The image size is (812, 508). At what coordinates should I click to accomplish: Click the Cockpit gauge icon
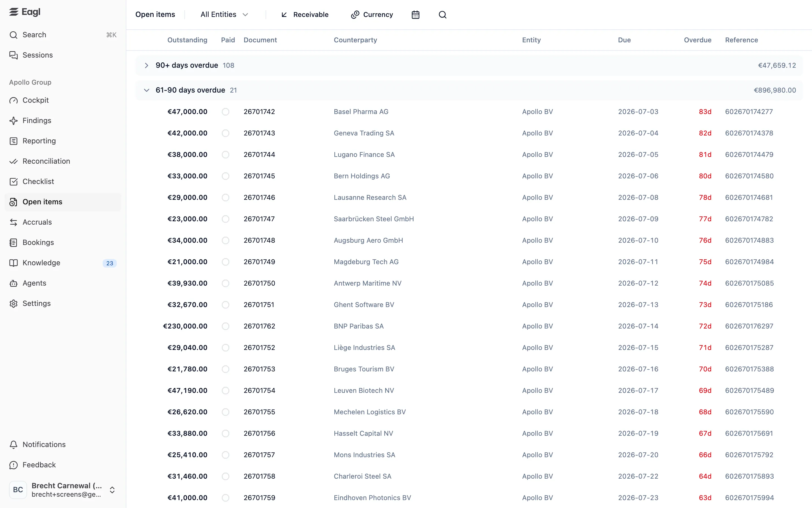[14, 100]
